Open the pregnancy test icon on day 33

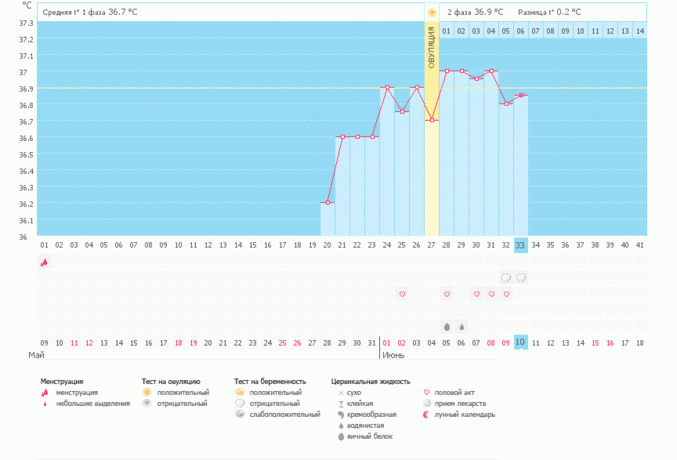[521, 277]
